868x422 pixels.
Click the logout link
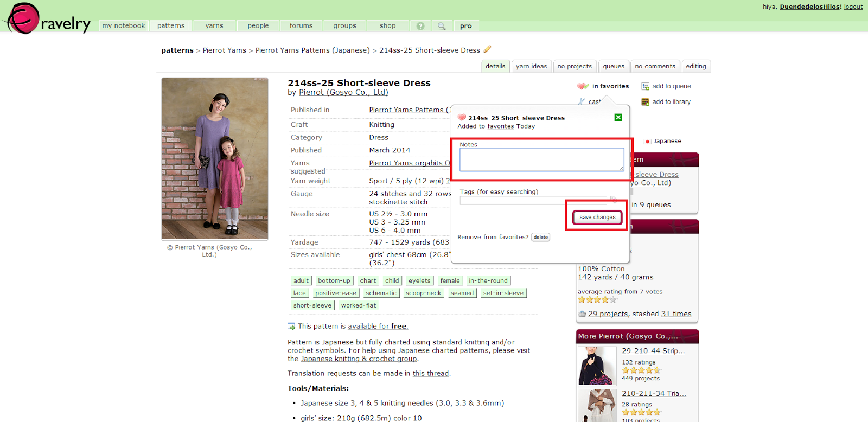point(853,7)
